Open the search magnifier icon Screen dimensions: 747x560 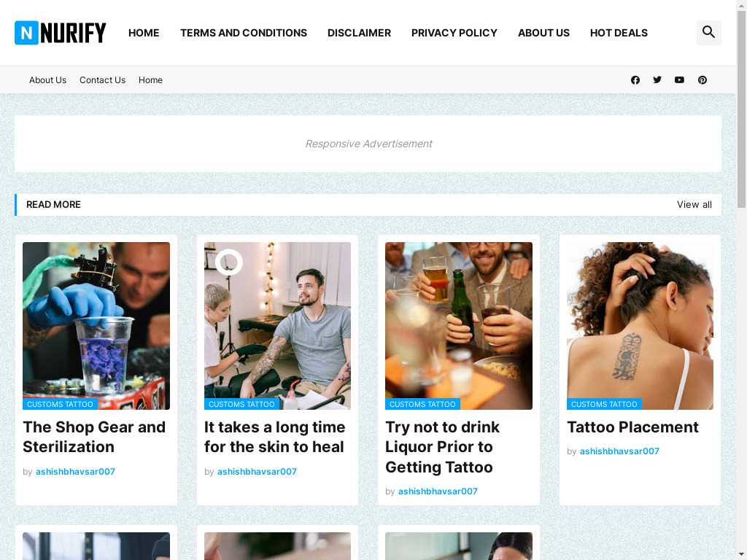tap(708, 32)
